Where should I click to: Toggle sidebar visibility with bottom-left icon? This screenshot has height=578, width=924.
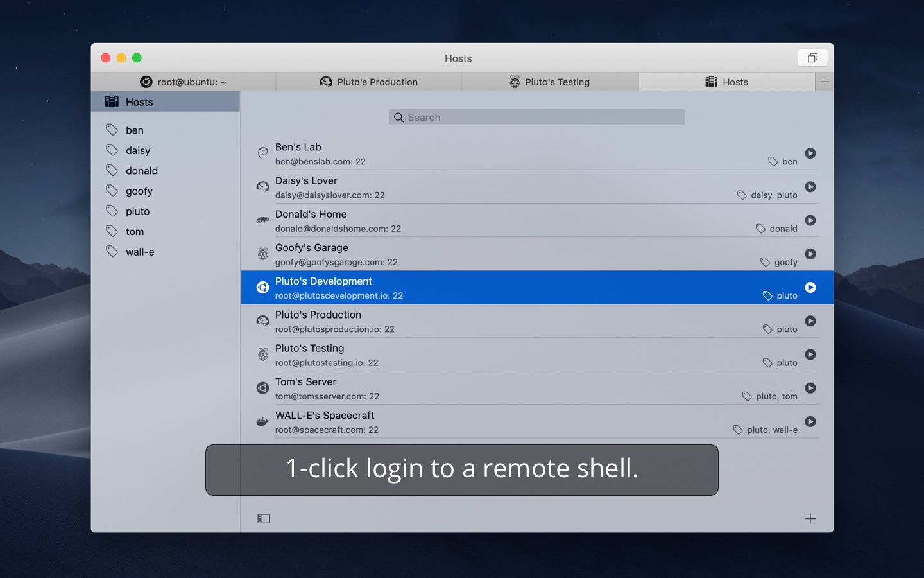click(x=264, y=518)
